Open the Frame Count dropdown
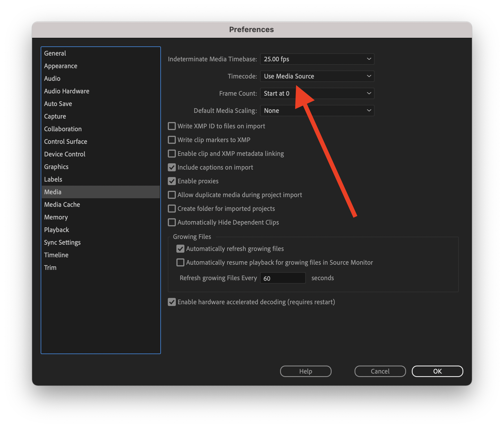Image resolution: width=504 pixels, height=428 pixels. (316, 93)
